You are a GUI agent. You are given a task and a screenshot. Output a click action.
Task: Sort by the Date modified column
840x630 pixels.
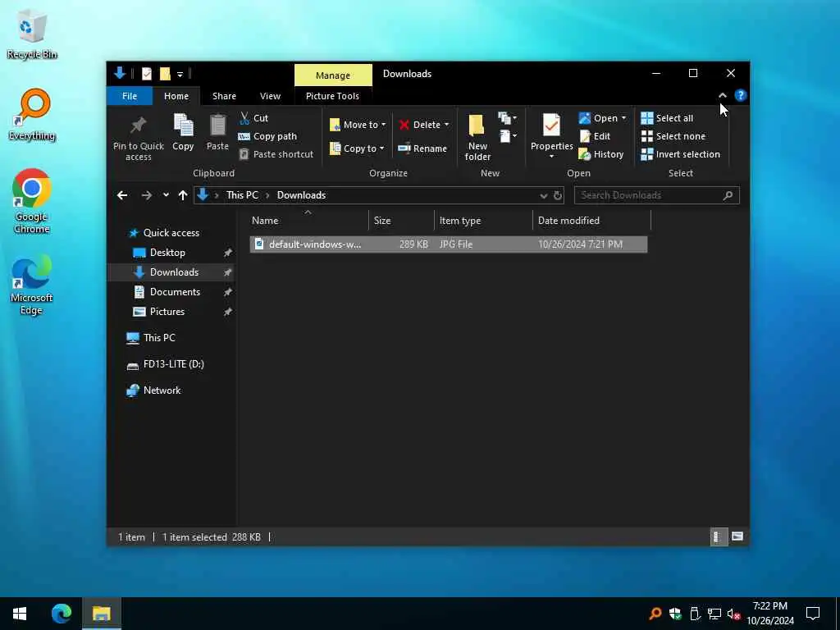592,220
